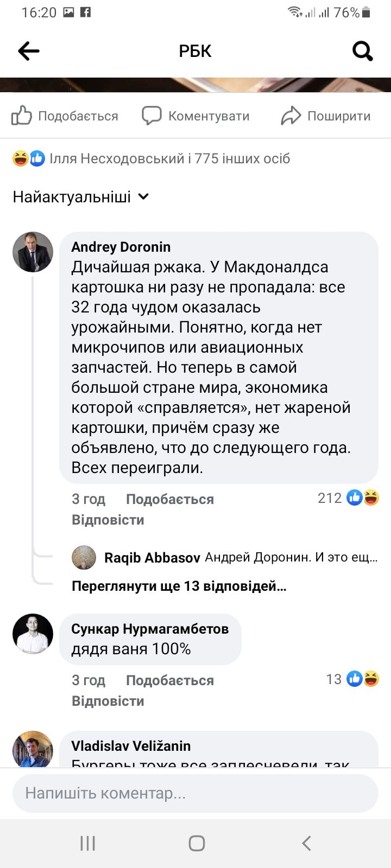The image size is (391, 868).
Task: Like Сункар Нурмагамбетов's comment
Action: pos(169,680)
